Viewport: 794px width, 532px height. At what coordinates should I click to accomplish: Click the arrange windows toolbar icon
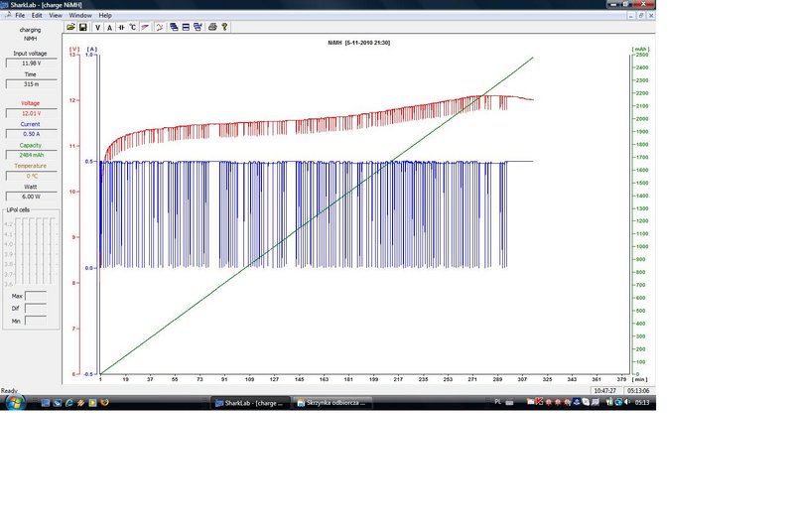point(198,28)
